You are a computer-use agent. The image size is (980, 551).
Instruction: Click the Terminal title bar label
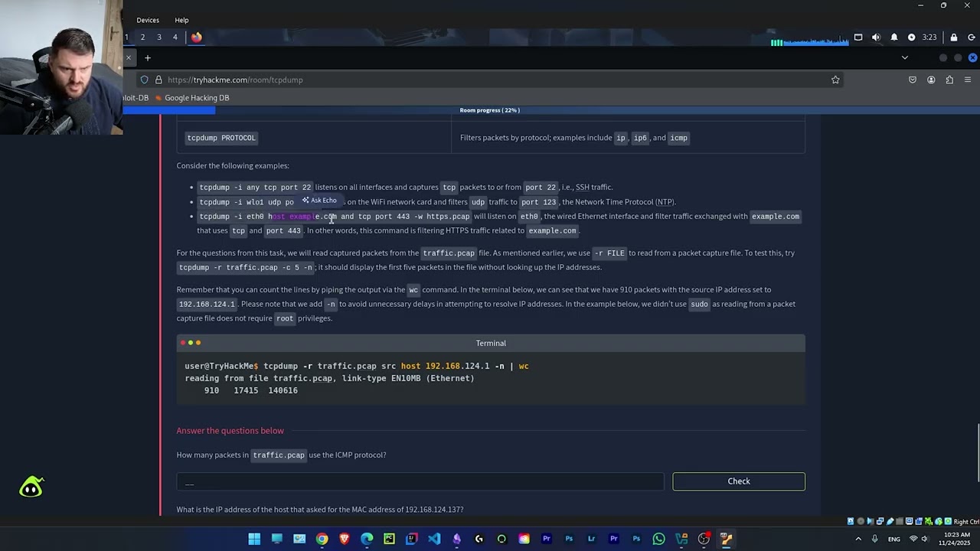491,343
